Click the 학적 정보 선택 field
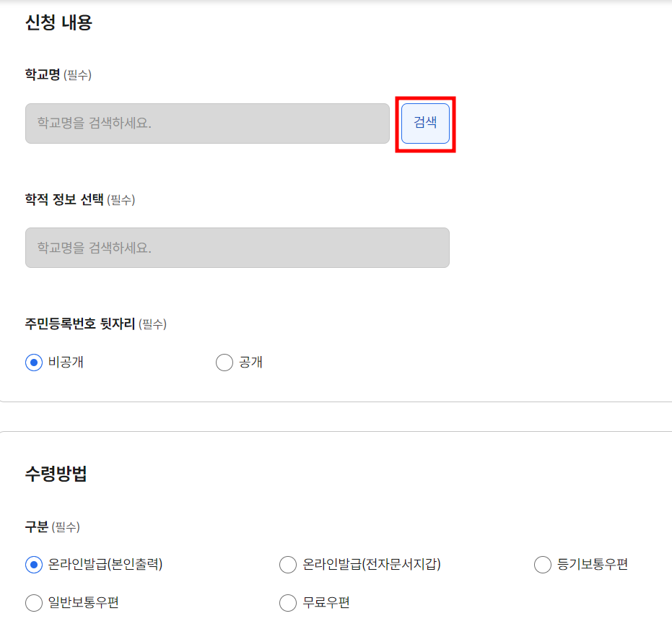This screenshot has width=672, height=629. [237, 247]
